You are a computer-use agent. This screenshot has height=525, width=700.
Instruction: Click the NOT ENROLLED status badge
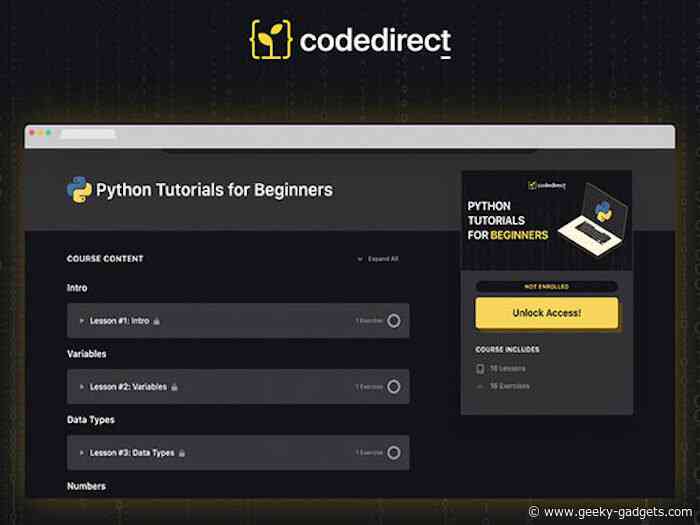coord(547,287)
